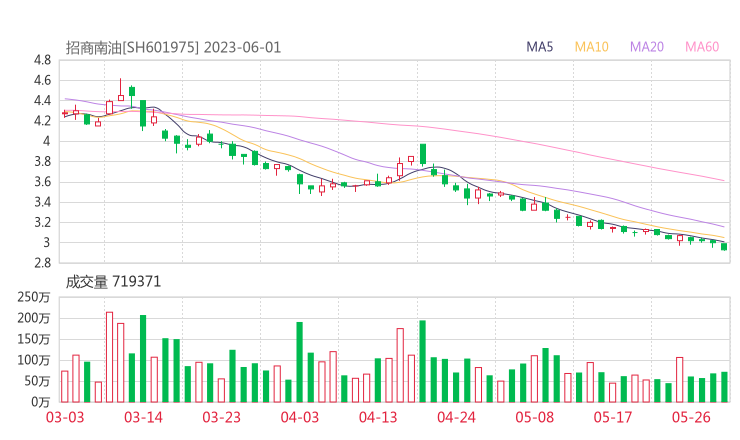Viewport: 740px width, 440px height.
Task: Click the MA5 legend label
Action: click(x=539, y=47)
